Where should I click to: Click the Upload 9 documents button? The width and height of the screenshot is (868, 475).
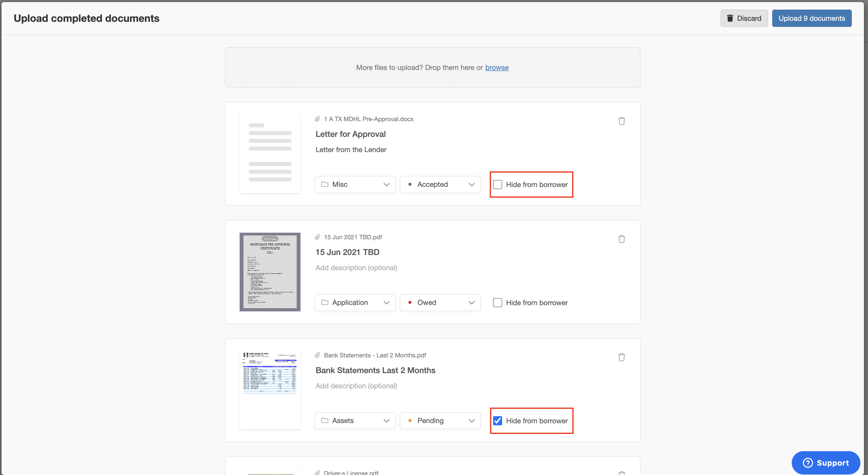coord(812,18)
